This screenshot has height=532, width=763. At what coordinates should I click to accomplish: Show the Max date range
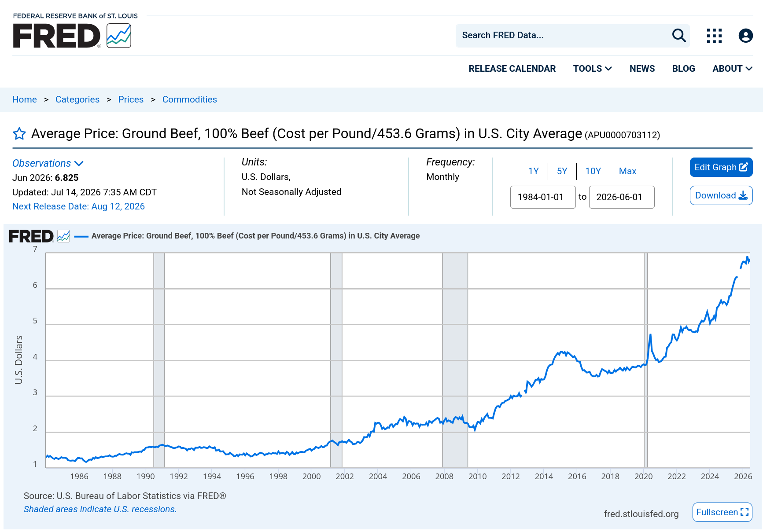click(627, 171)
